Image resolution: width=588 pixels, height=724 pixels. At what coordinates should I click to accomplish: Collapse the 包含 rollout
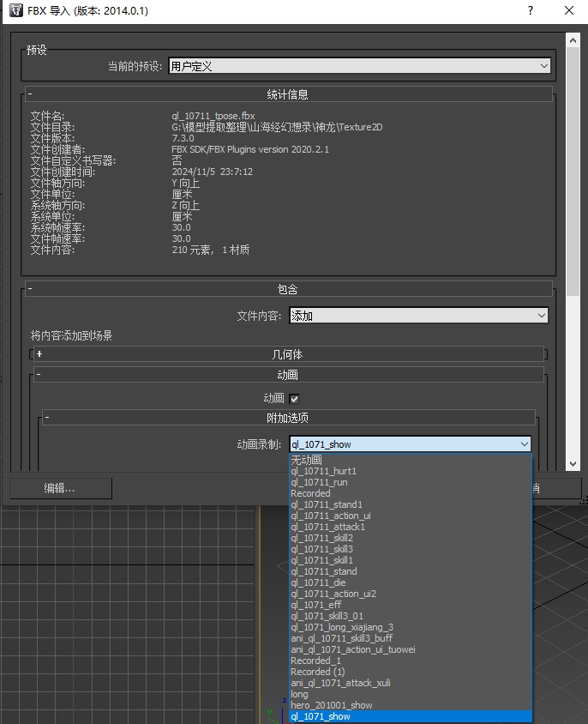[289, 289]
